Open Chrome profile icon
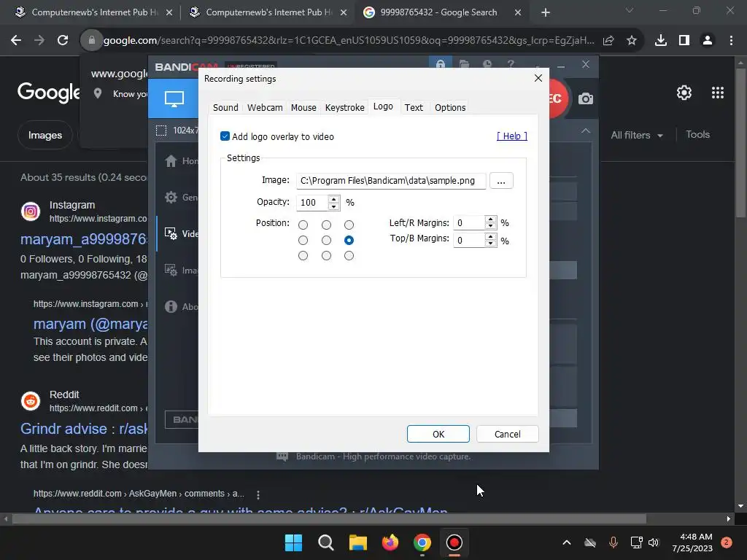 point(708,41)
